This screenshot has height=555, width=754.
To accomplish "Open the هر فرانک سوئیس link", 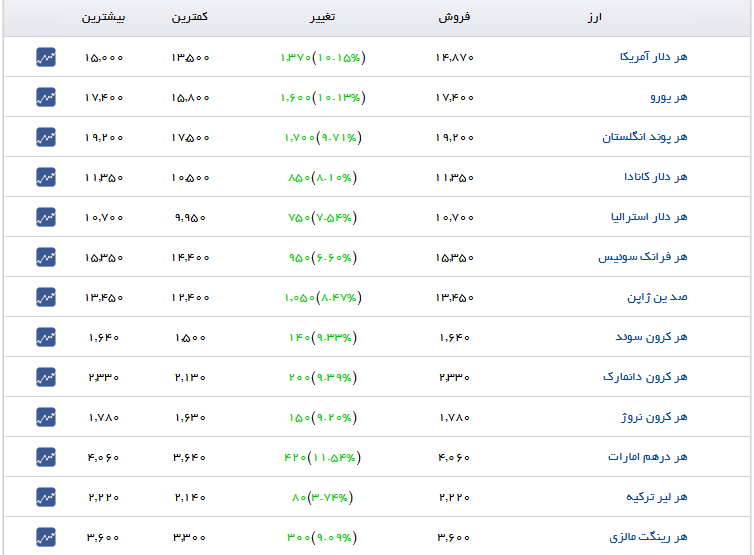I will (643, 257).
